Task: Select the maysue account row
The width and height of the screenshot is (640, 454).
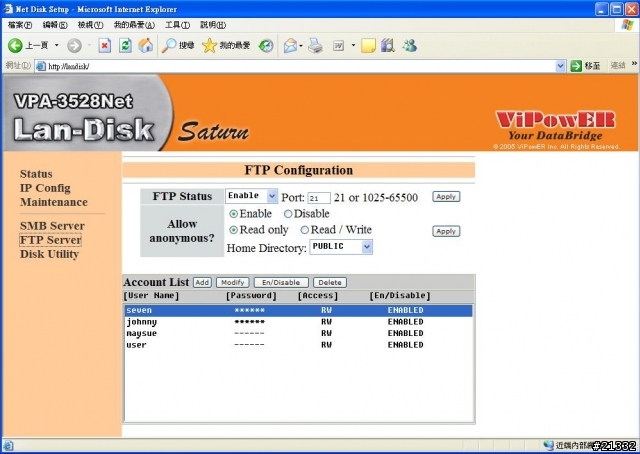Action: tap(298, 333)
